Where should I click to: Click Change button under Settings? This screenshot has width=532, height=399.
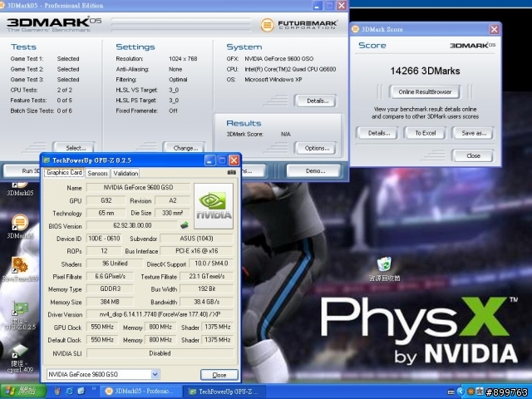pyautogui.click(x=185, y=148)
